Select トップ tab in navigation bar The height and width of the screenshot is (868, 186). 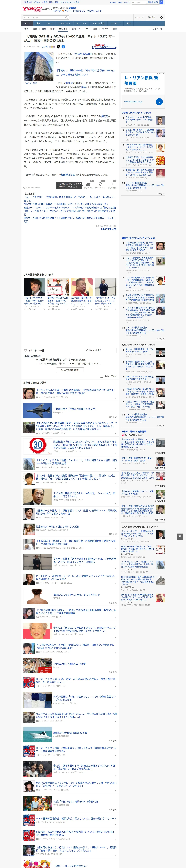(x=27, y=23)
